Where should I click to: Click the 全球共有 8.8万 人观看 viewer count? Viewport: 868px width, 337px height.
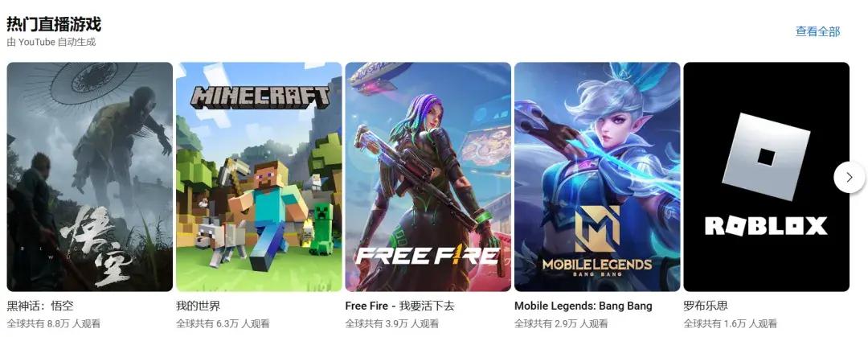coord(54,323)
